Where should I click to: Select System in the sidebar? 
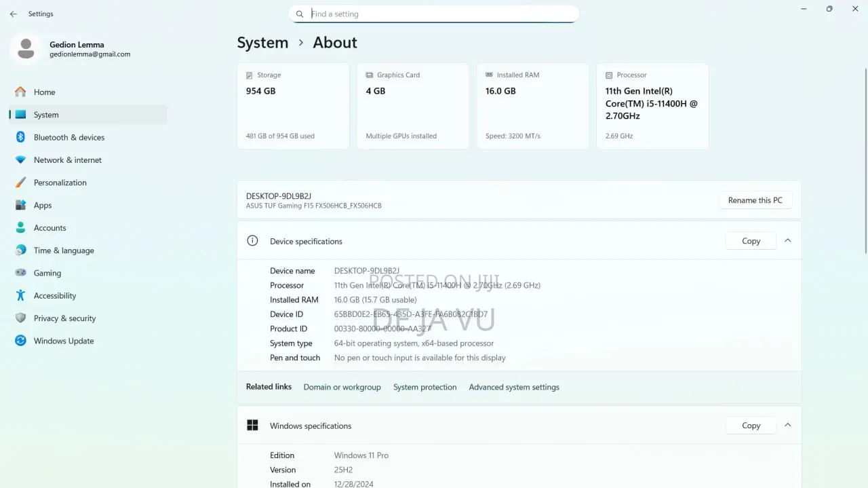click(88, 115)
